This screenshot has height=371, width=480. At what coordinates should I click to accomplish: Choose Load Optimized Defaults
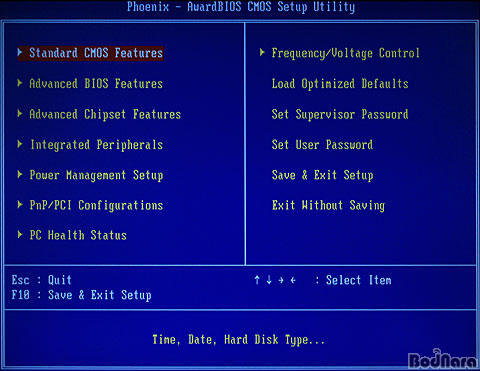340,84
